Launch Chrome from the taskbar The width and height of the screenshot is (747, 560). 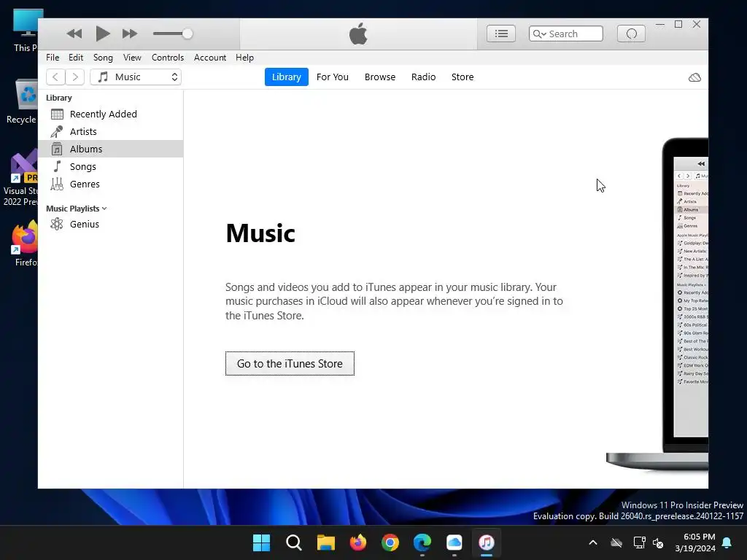point(390,542)
